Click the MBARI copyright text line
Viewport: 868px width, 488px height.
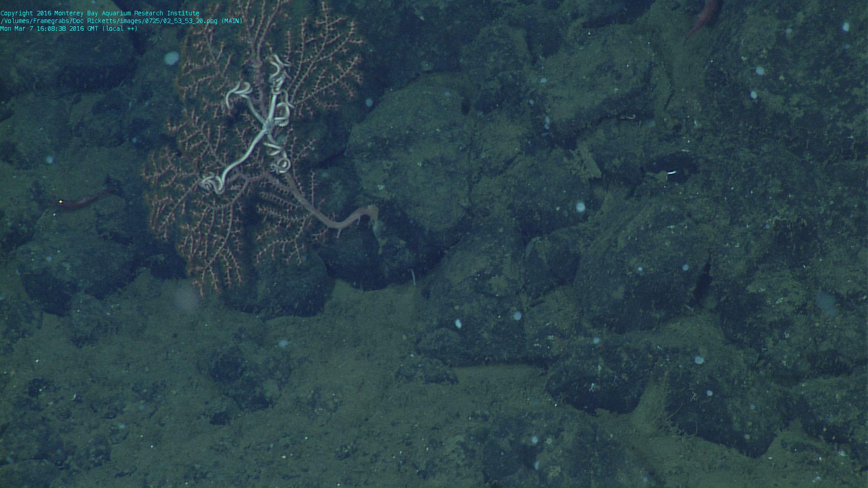99,13
